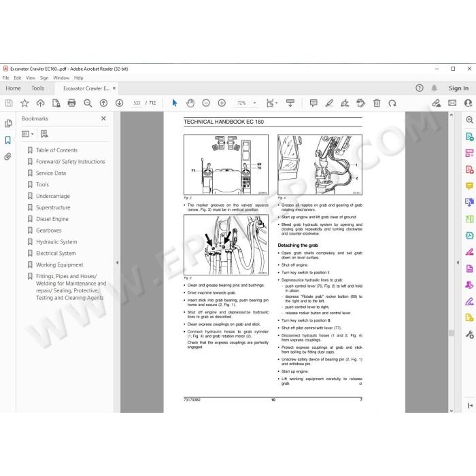The image size is (476, 476).
Task: Open the Tools bookmark in the list
Action: point(42,184)
